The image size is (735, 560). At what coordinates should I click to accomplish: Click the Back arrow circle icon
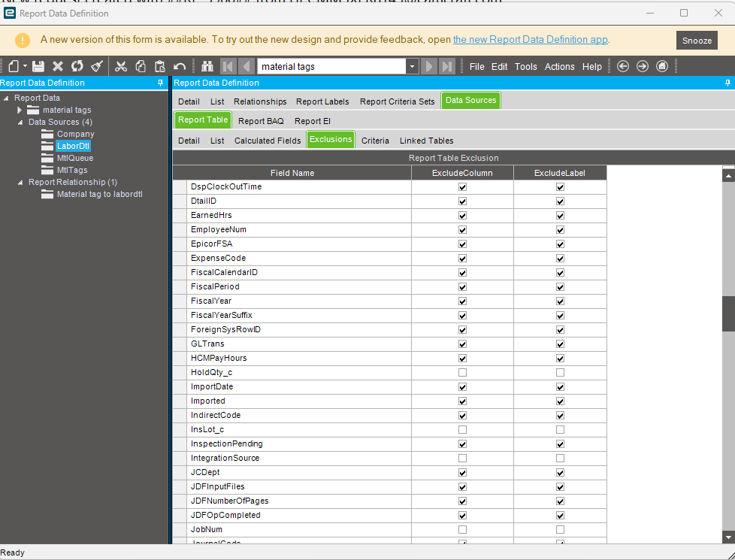[623, 67]
